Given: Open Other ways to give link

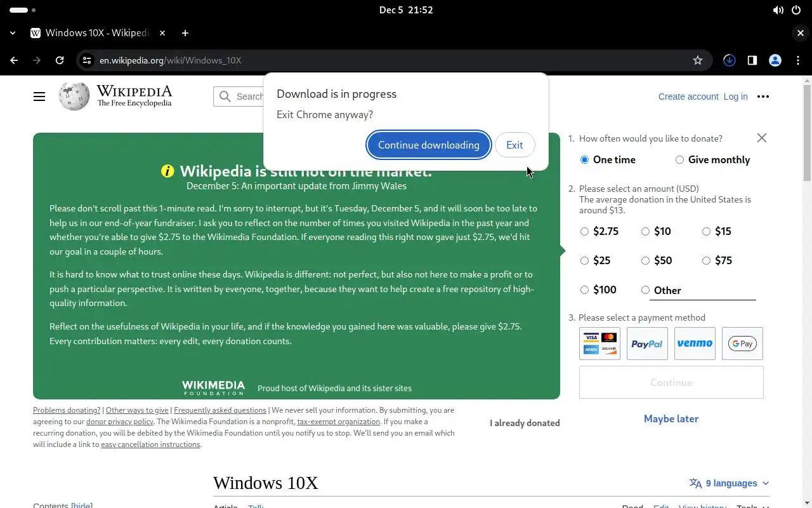Looking at the screenshot, I should (x=137, y=410).
